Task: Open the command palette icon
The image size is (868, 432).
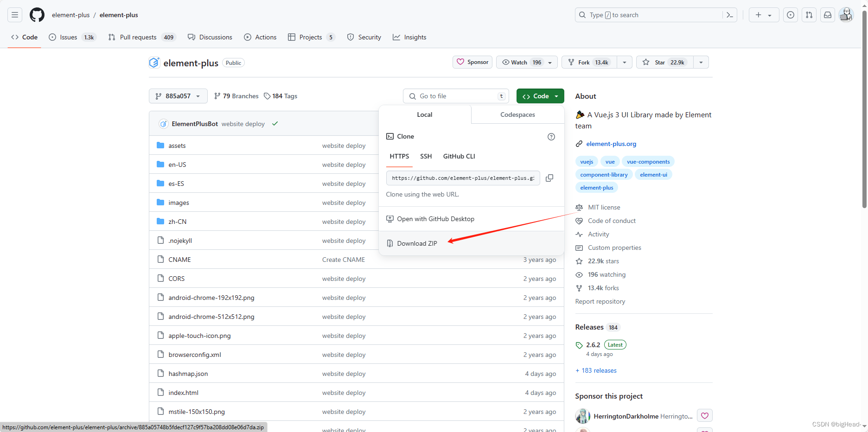Action: pos(729,15)
